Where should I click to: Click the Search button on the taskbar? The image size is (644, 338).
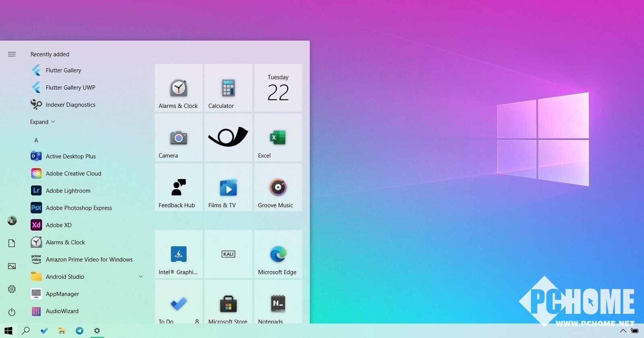coord(26,331)
